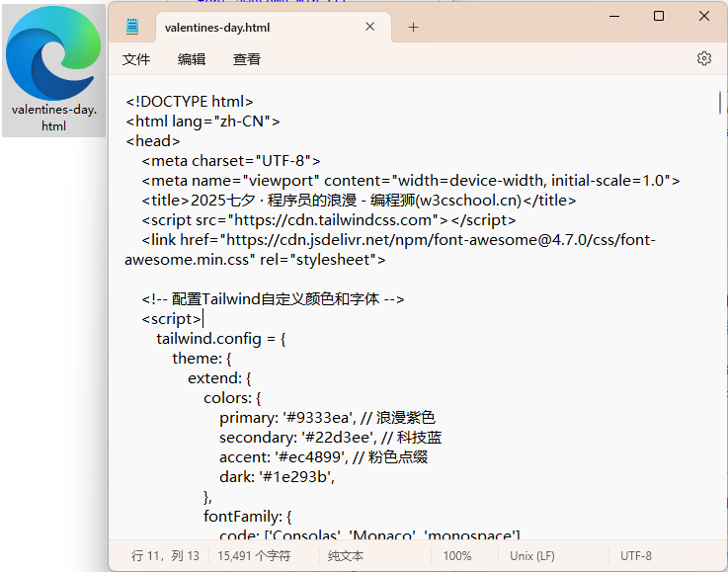Viewport: 728px width, 572px height.
Task: Click the Notepad app icon in title bar
Action: pyautogui.click(x=132, y=27)
